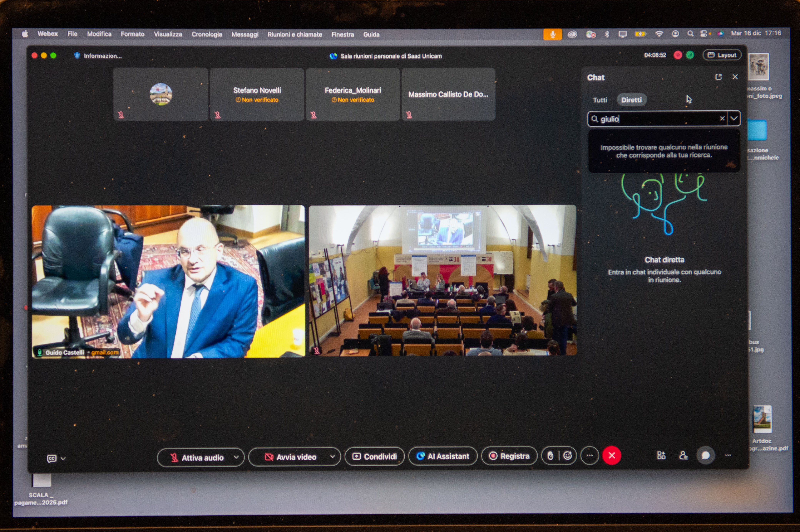Image resolution: width=800 pixels, height=532 pixels.
Task: Expand the audio options arrow beside Attiva audio
Action: click(x=236, y=457)
